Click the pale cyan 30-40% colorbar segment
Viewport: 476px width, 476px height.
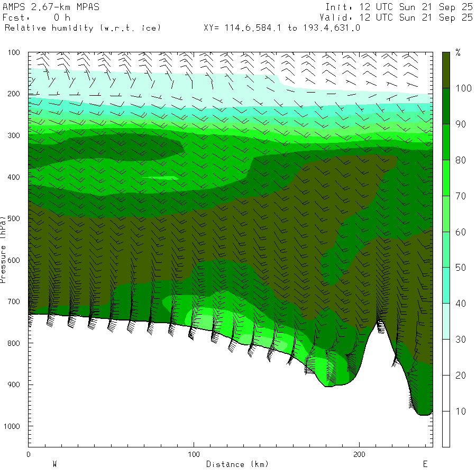point(446,321)
